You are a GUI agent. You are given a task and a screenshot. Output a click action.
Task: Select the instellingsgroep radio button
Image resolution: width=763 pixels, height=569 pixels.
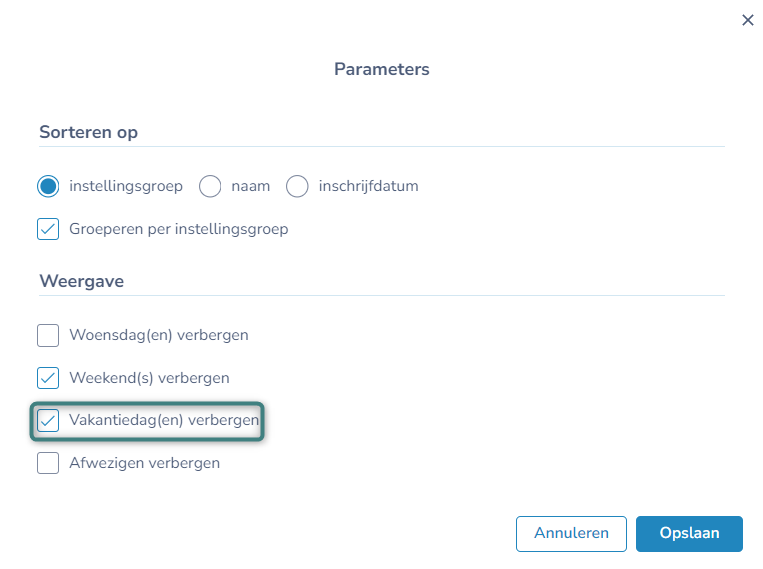click(48, 186)
